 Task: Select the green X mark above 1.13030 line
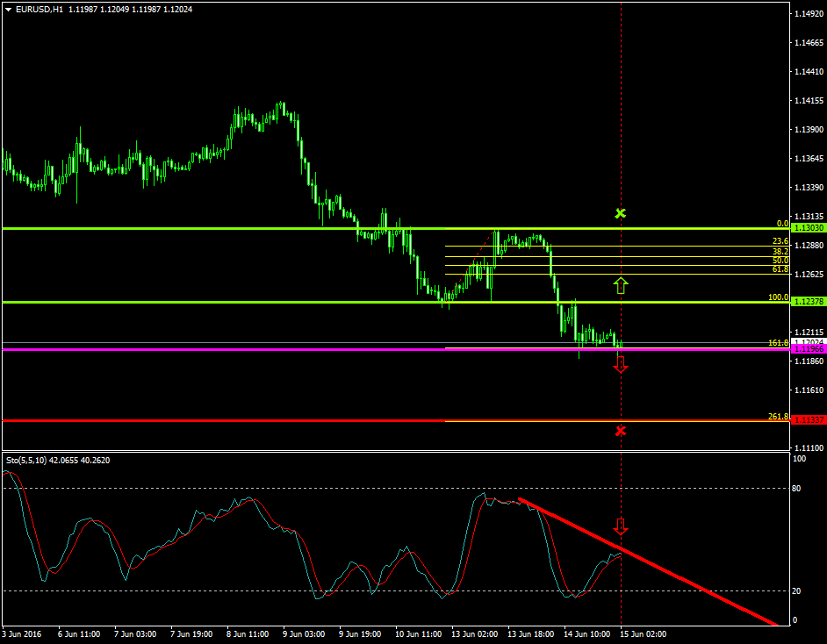621,213
